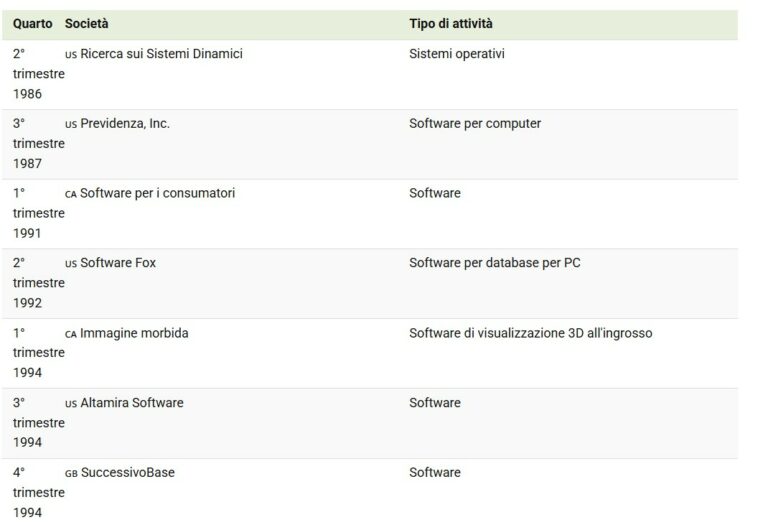Open the Software per i consumatori link

pyautogui.click(x=158, y=193)
